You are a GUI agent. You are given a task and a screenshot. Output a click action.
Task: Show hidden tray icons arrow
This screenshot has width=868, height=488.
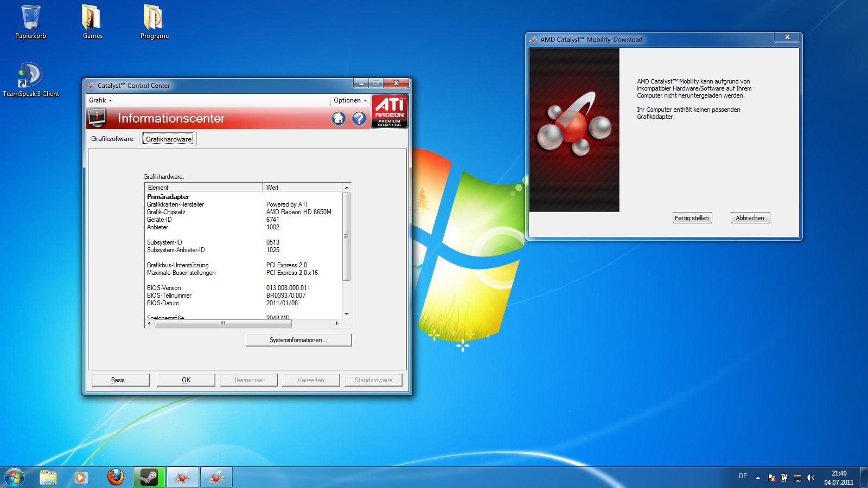[x=758, y=478]
